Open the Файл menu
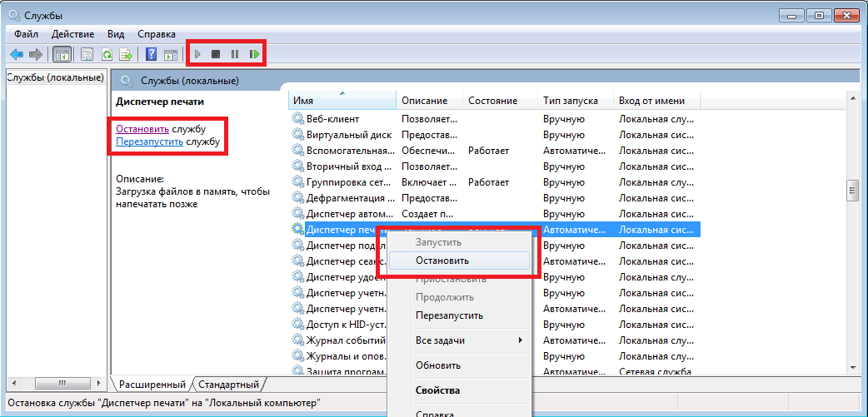 (x=26, y=34)
